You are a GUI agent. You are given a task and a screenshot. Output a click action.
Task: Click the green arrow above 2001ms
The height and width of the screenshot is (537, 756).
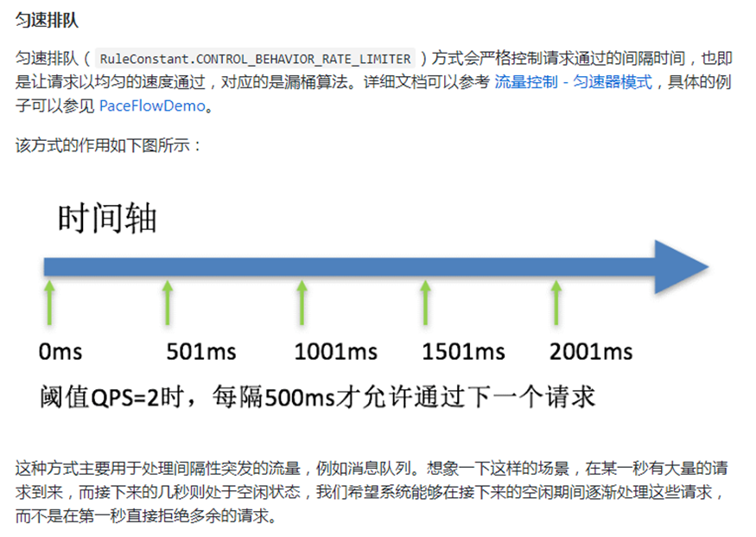[556, 303]
